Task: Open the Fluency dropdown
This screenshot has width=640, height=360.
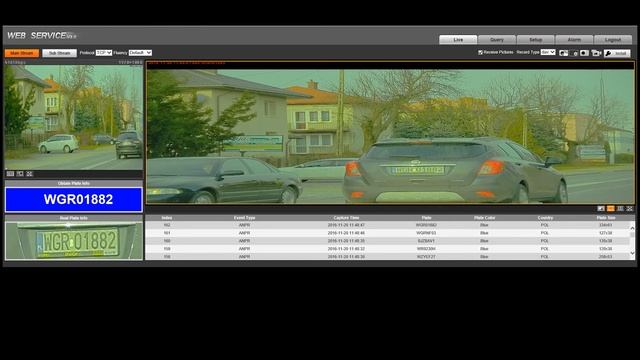Action: click(140, 53)
